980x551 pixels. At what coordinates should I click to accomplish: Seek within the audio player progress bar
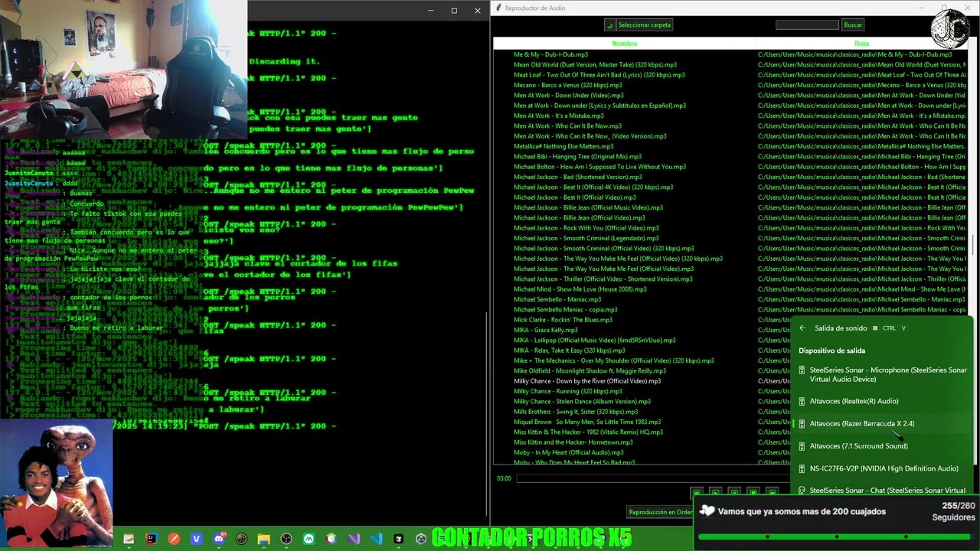pyautogui.click(x=655, y=478)
